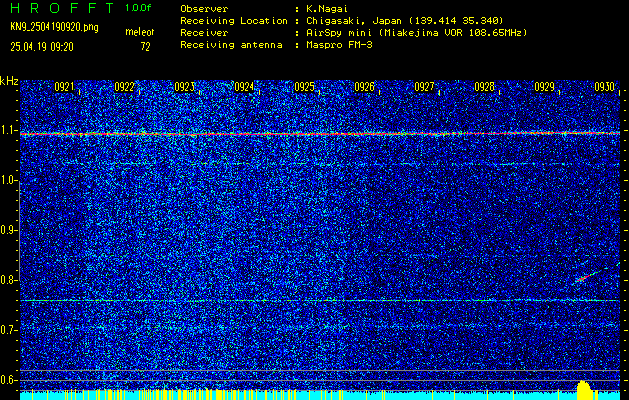Click the HROFFT program title

point(63,8)
